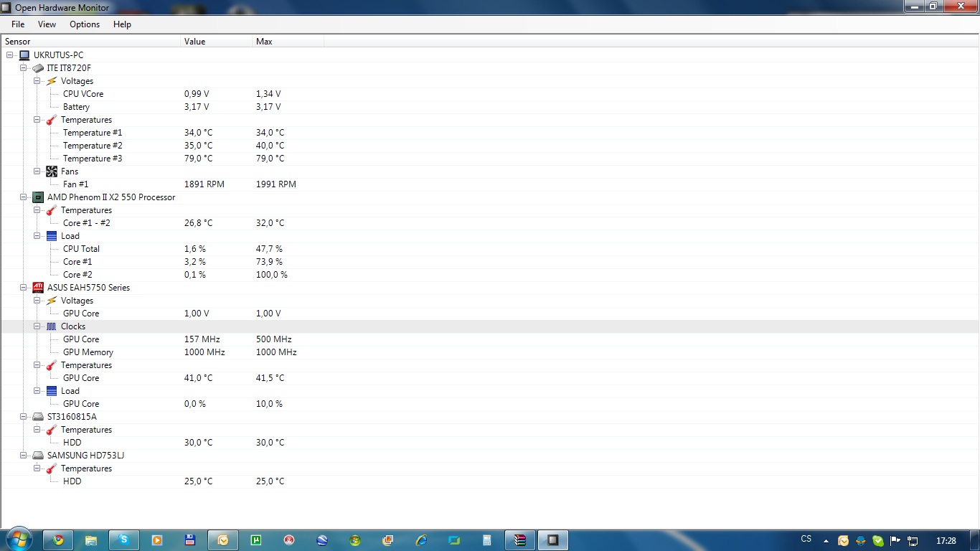Image resolution: width=980 pixels, height=551 pixels.
Task: Click the 47,7 % max for CPU Total
Action: pos(269,249)
